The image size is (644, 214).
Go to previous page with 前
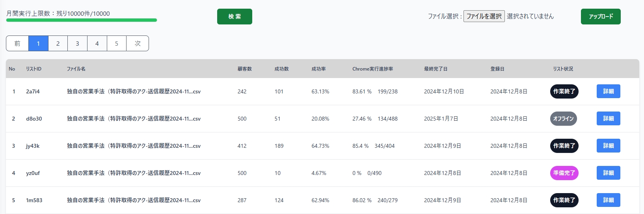point(17,43)
